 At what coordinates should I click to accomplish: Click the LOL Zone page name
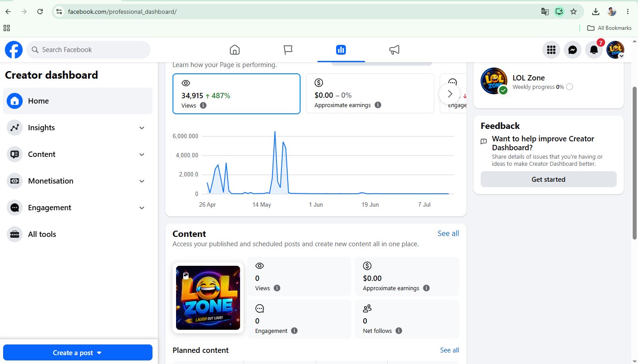(x=529, y=78)
